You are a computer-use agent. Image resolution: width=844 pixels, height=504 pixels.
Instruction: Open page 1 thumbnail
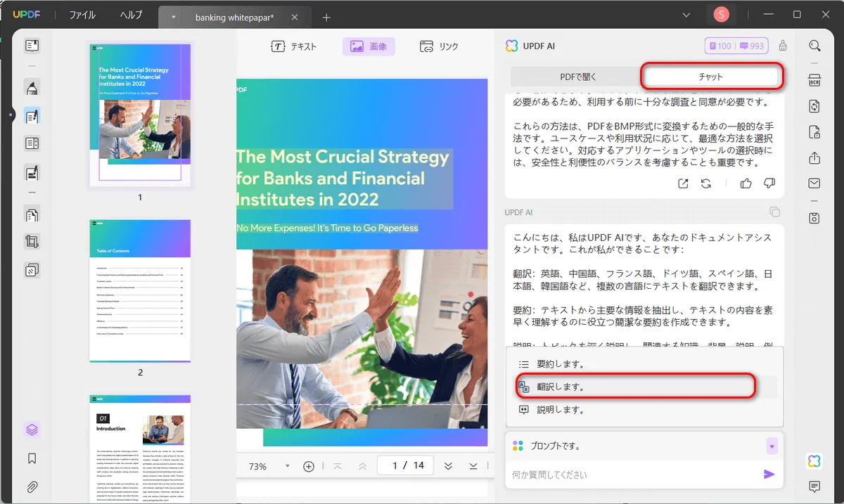[x=140, y=115]
